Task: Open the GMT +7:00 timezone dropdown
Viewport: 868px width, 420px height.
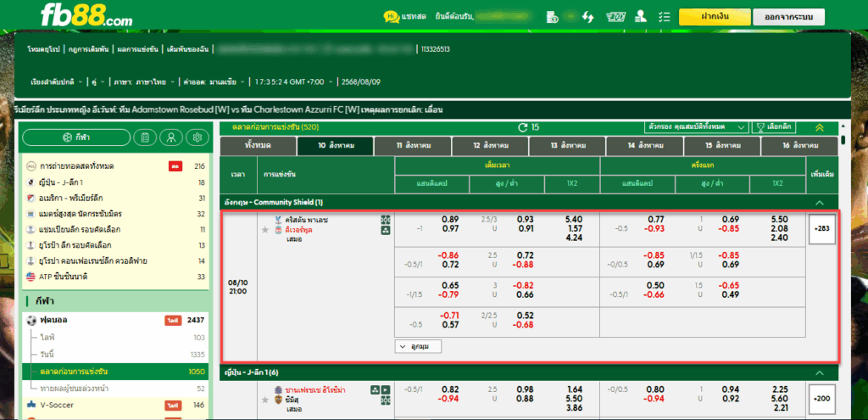Action: point(294,82)
